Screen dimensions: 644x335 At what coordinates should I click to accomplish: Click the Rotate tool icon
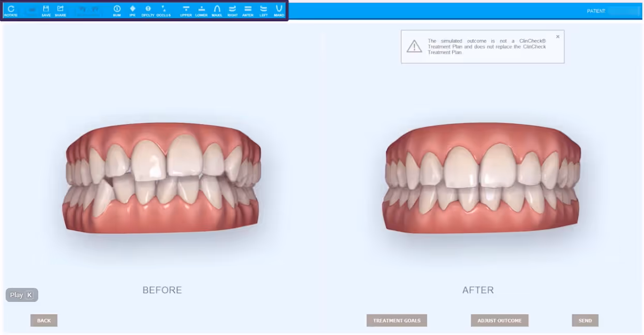click(11, 10)
